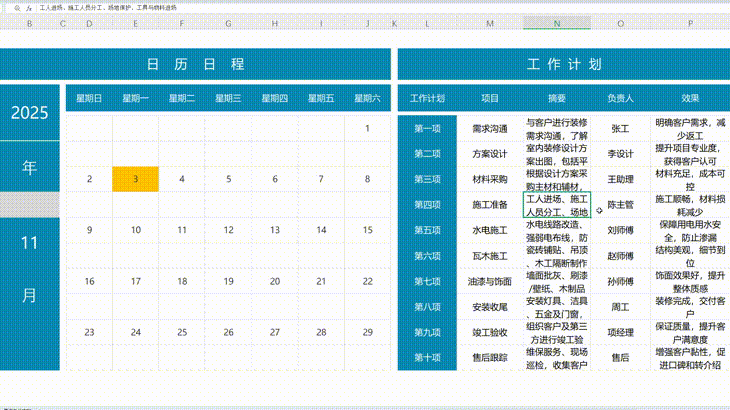
Task: Click the magnifier icon beside the fx button
Action: pyautogui.click(x=17, y=6)
